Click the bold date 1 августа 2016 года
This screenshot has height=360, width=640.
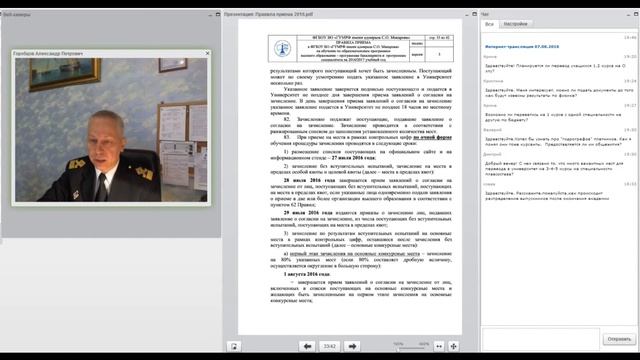(x=307, y=274)
